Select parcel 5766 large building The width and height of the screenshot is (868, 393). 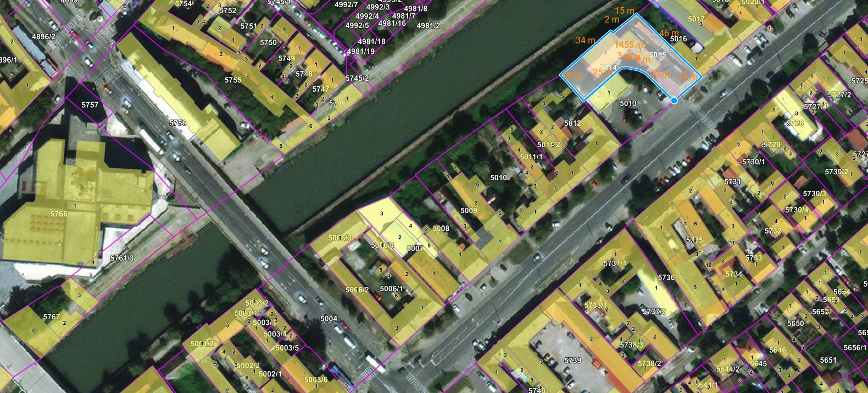[58, 214]
